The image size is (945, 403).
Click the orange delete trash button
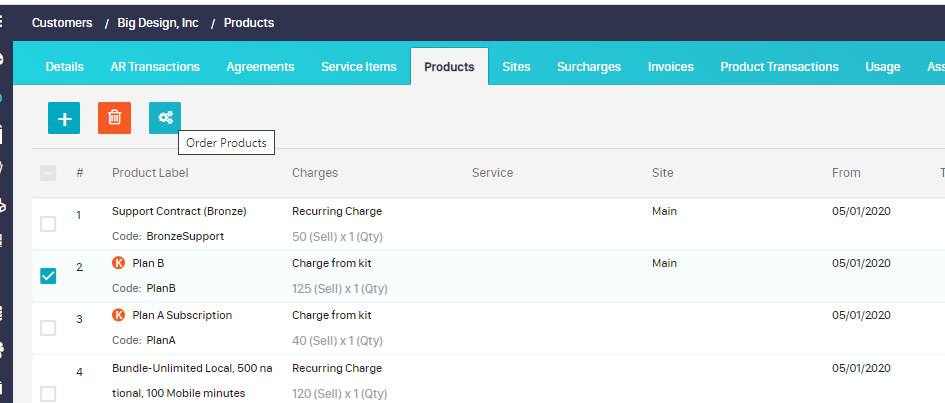tap(114, 118)
